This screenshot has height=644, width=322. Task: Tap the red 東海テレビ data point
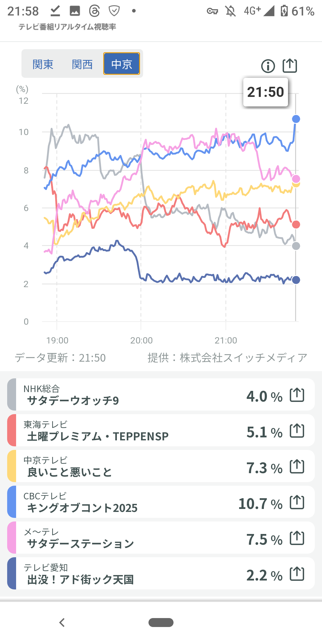tap(296, 225)
